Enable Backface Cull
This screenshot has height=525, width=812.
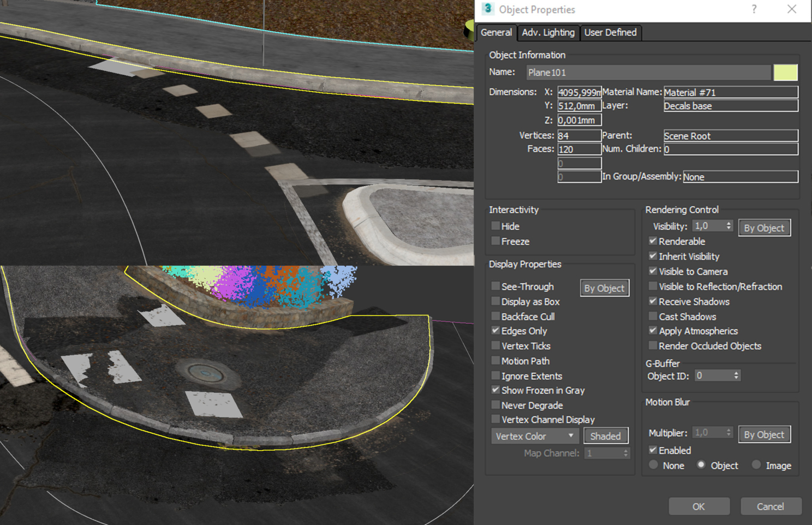pos(495,317)
